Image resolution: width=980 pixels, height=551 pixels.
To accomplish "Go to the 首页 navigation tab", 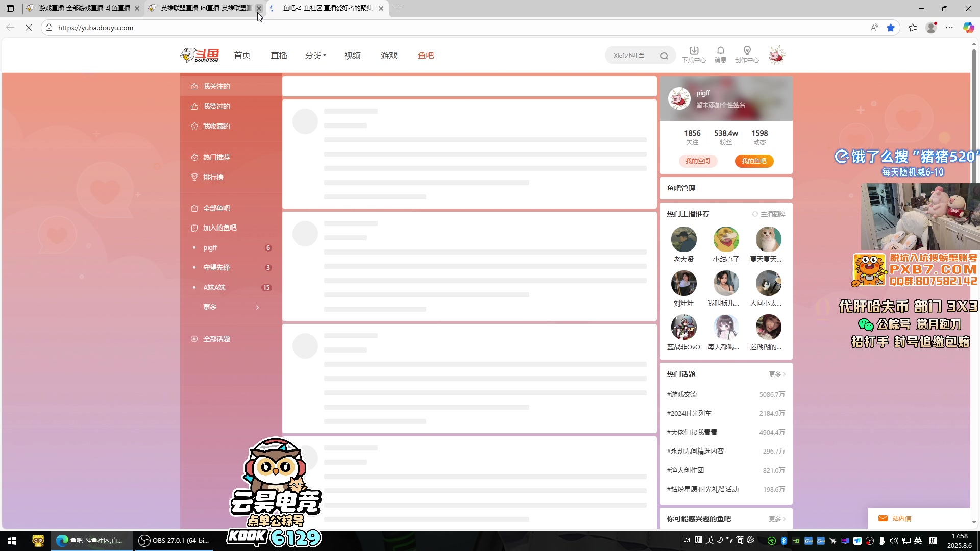I will point(242,55).
